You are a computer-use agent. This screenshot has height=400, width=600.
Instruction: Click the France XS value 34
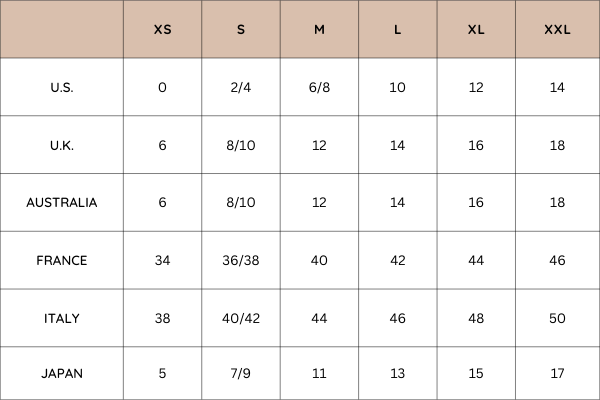pyautogui.click(x=163, y=261)
